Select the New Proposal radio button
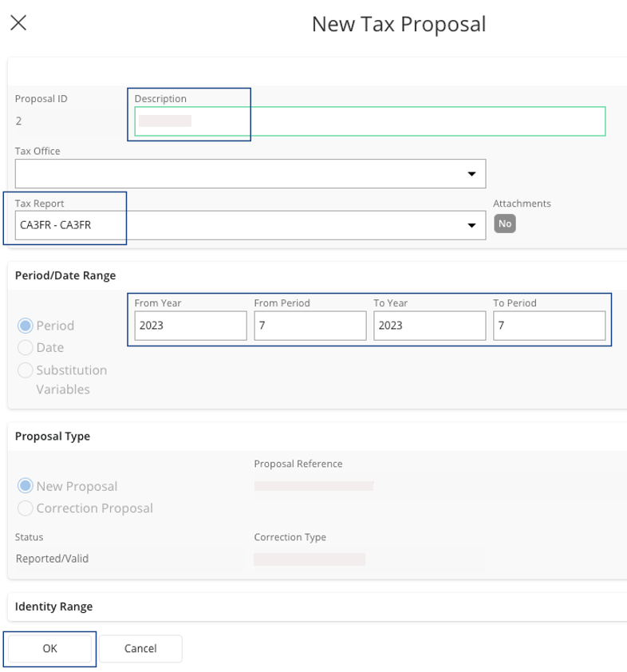The image size is (627, 672). click(x=26, y=486)
